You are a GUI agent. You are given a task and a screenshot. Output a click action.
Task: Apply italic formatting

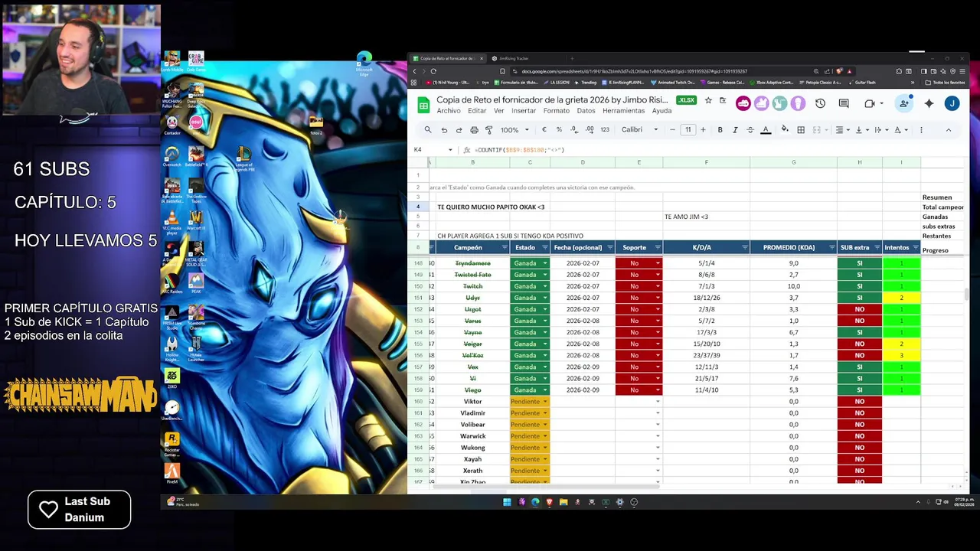[735, 130]
